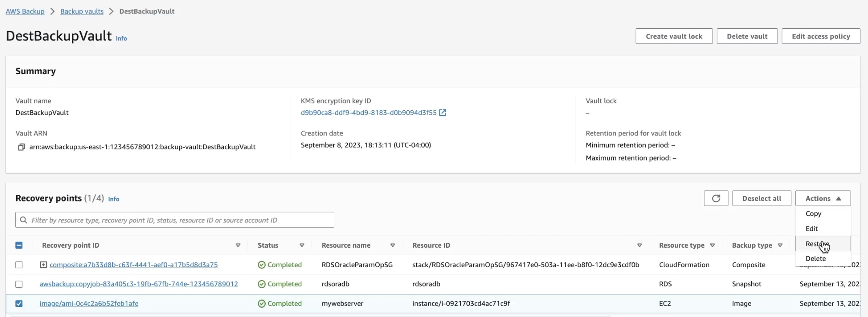Collapse the Actions dropdown
Screen dimensions: 868x317
click(x=823, y=198)
